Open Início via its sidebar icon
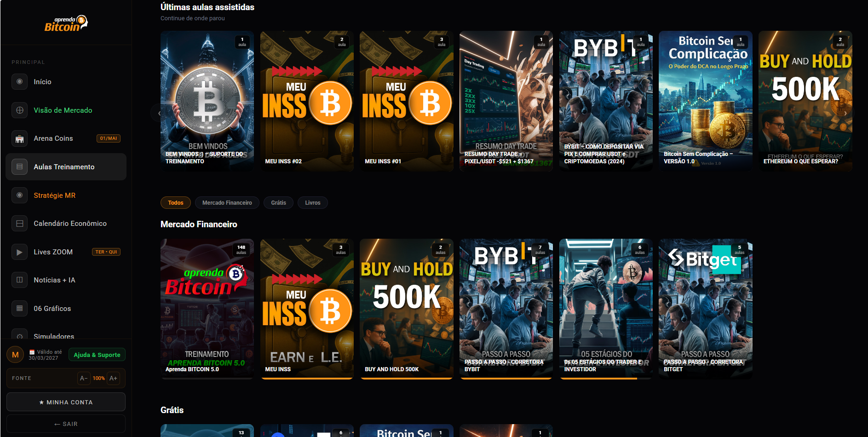This screenshot has width=868, height=437. pyautogui.click(x=19, y=82)
